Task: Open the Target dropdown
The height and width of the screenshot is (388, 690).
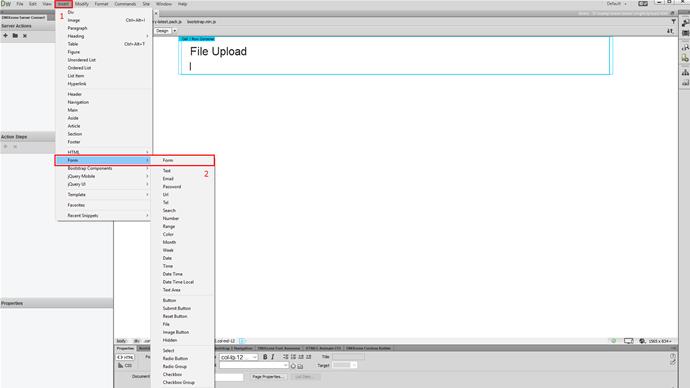Action: coord(345,365)
